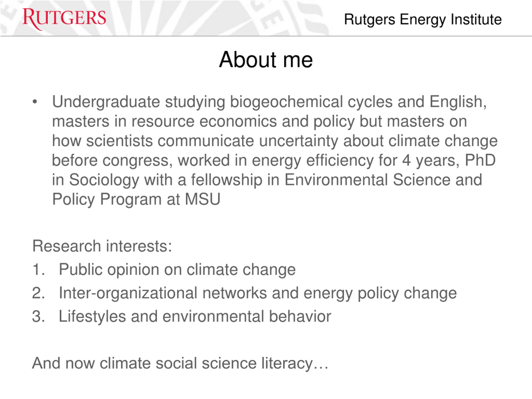This screenshot has height=399, width=532.
Task: Click the PhD text
Action: [480, 160]
